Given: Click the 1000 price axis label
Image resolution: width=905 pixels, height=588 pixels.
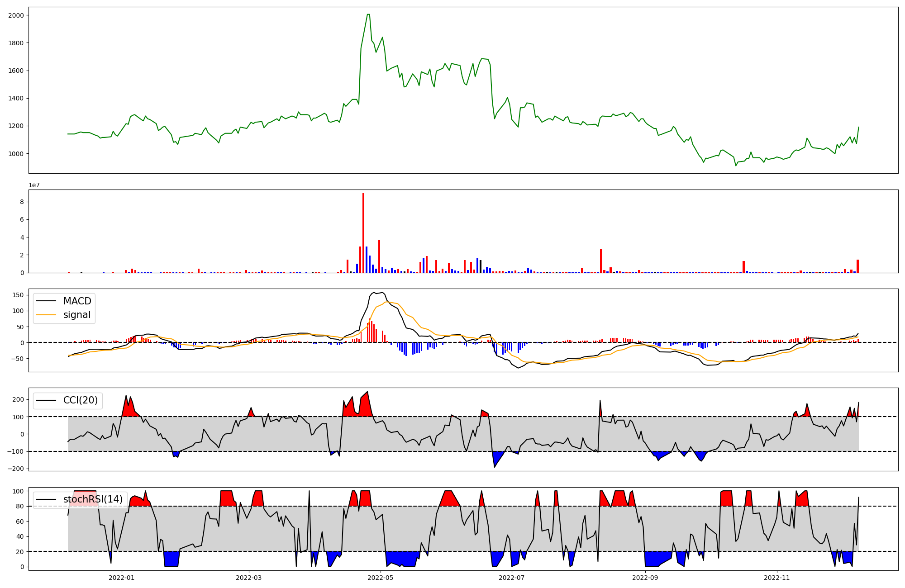Looking at the screenshot, I should coord(16,154).
